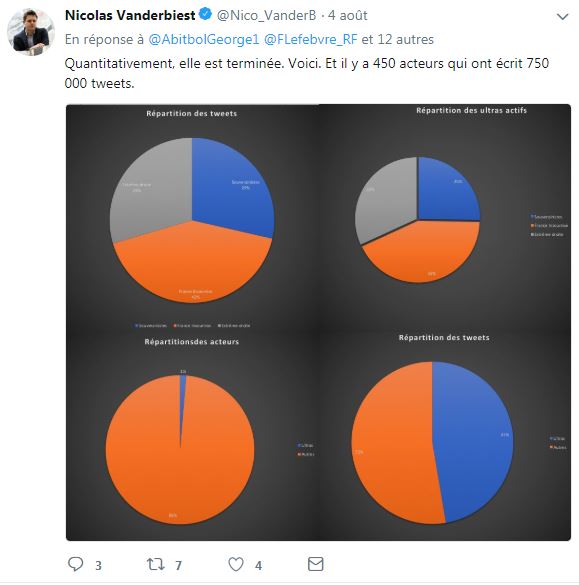Click the Nicolas Vanderbiest display name
Image resolution: width=579 pixels, height=585 pixels.
pos(130,15)
